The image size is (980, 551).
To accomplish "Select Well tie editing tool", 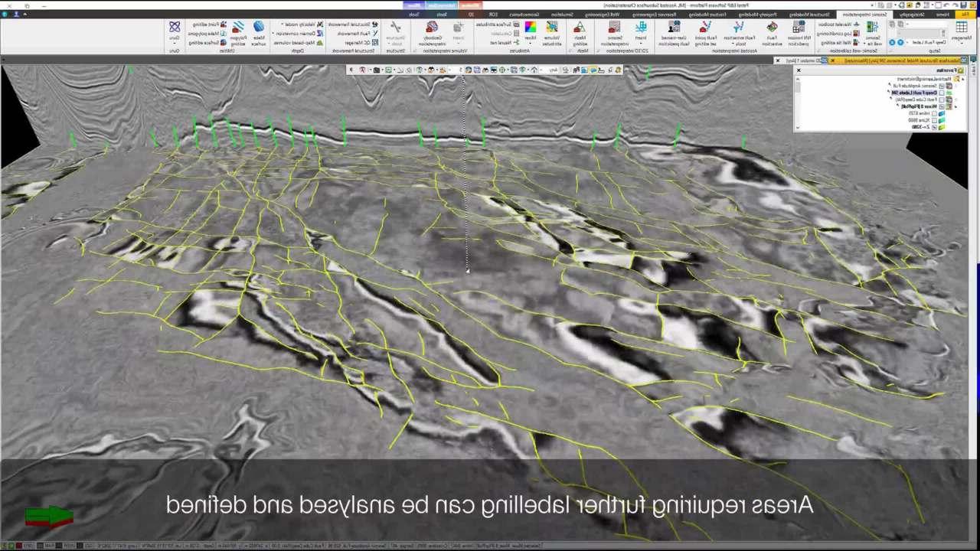I will 842,43.
